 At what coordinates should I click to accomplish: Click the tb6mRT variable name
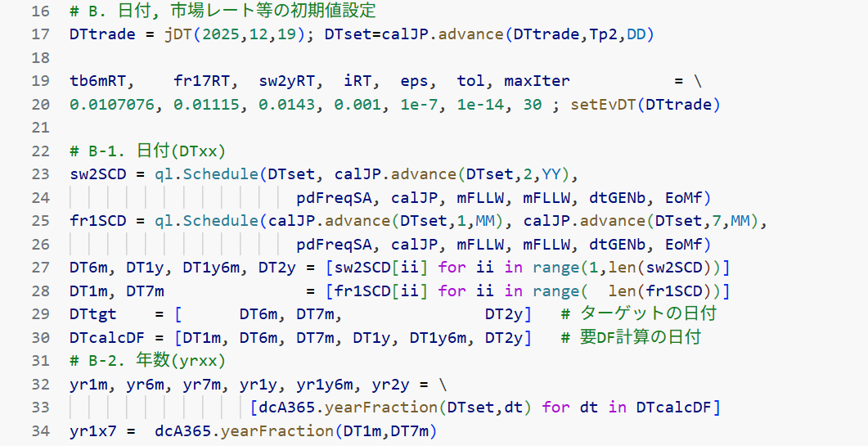[98, 81]
